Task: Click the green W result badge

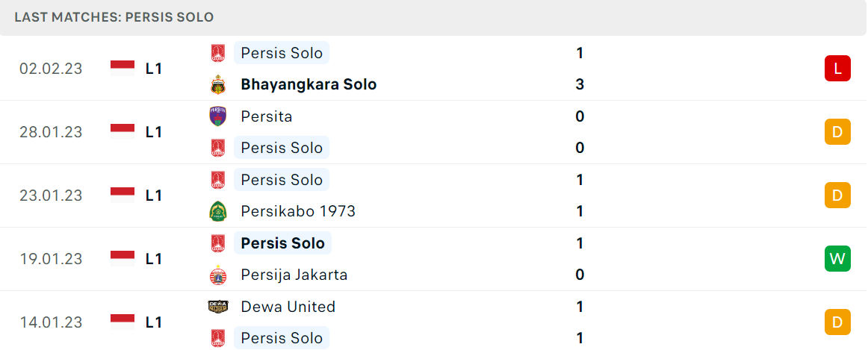Action: click(837, 259)
